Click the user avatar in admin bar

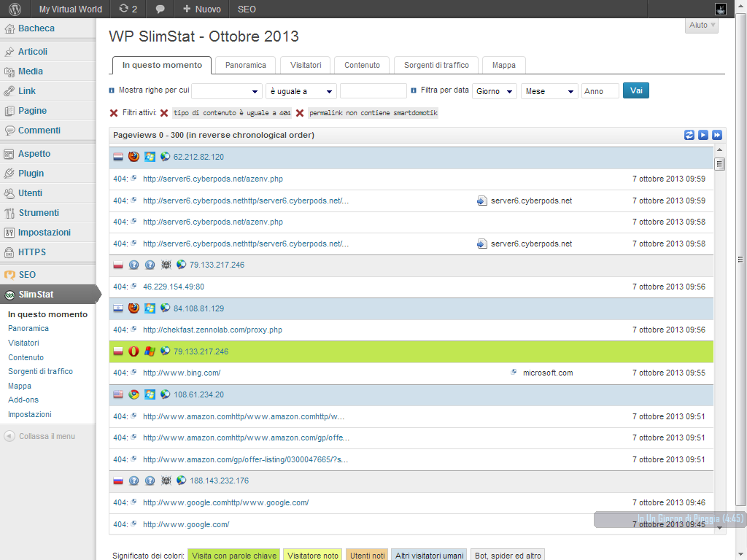pyautogui.click(x=720, y=9)
